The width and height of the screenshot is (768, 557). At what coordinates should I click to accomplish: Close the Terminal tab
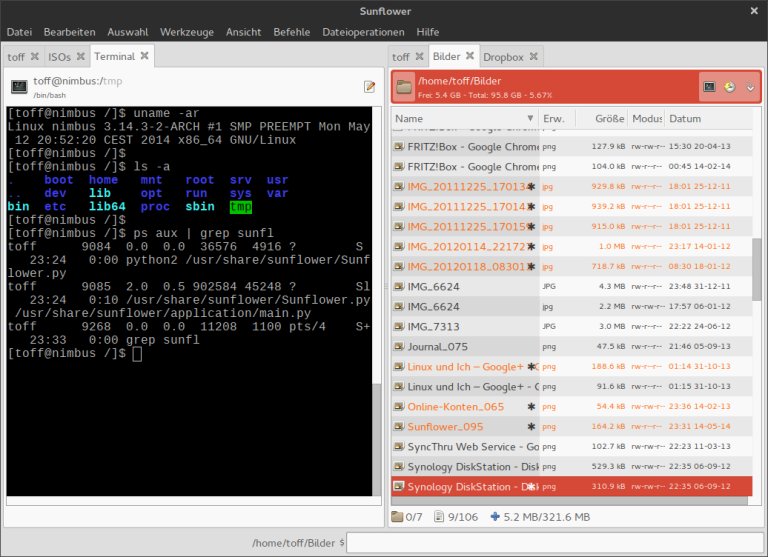(x=144, y=56)
